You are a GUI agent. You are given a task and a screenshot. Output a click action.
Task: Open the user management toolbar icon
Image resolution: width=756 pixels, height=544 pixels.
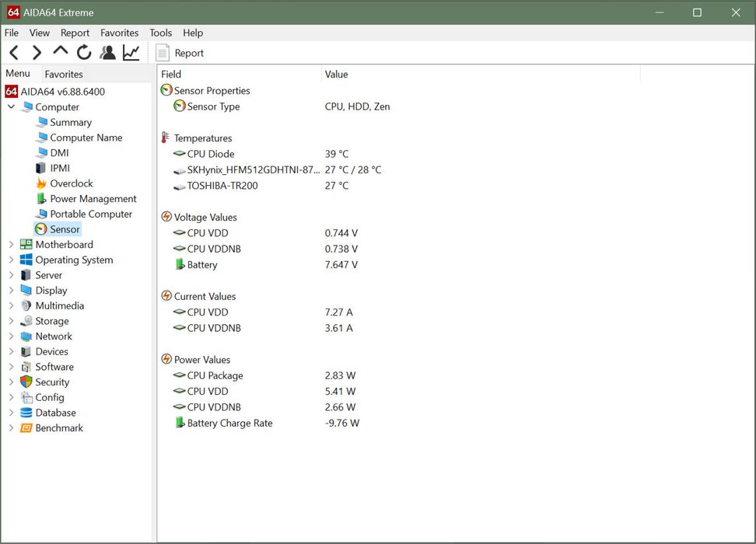click(x=107, y=53)
